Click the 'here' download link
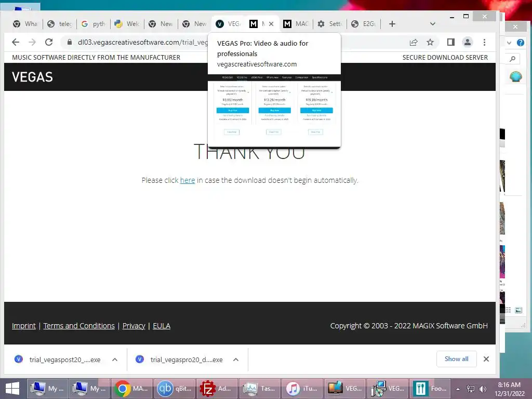 [x=187, y=180]
